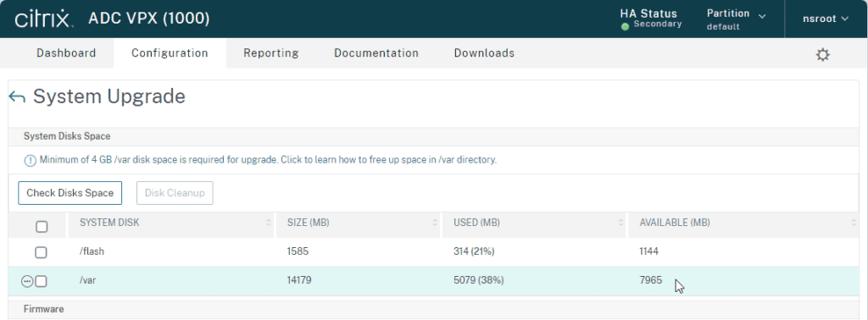Expand the Partition dropdown
Screen dimensions: 868x320
(x=737, y=19)
